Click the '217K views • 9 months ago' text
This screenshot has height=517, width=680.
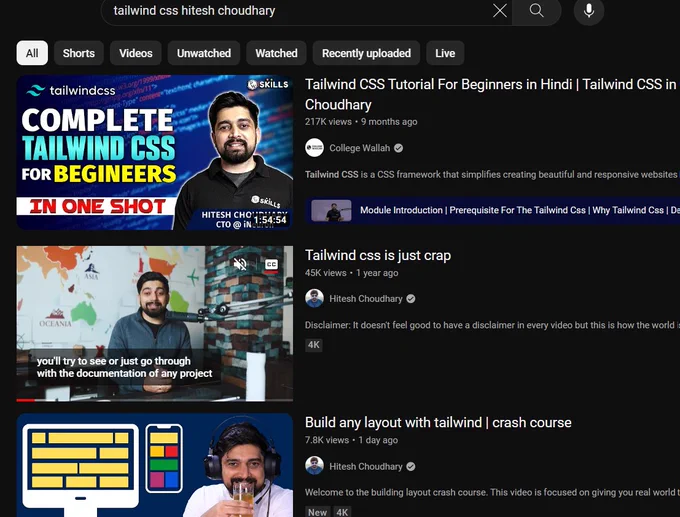pyautogui.click(x=361, y=121)
